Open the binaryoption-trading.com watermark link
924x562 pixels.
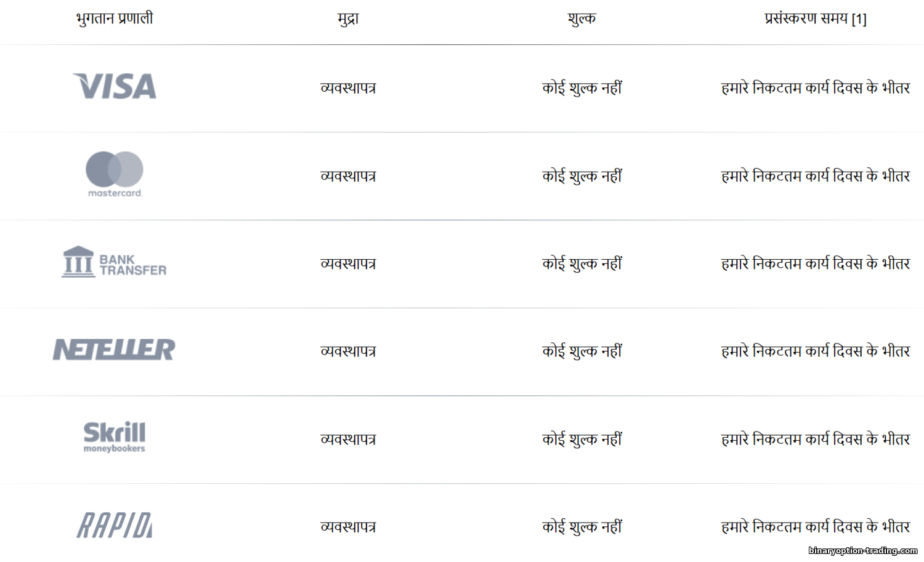pos(862,551)
